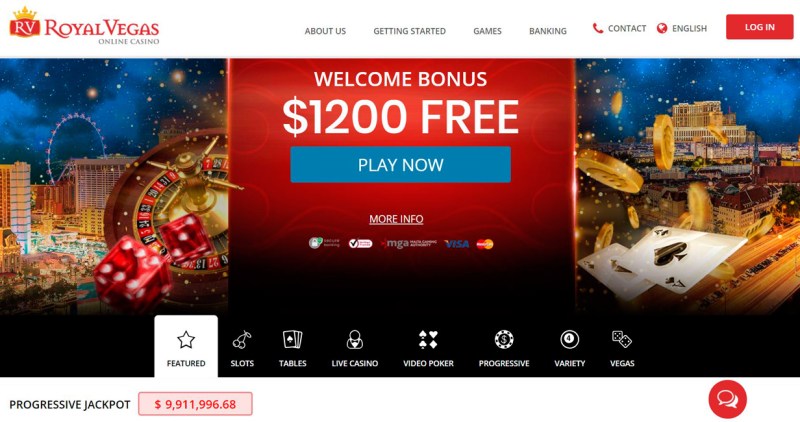Open the Video Poker card suits icon
This screenshot has width=800, height=422.
(x=428, y=339)
